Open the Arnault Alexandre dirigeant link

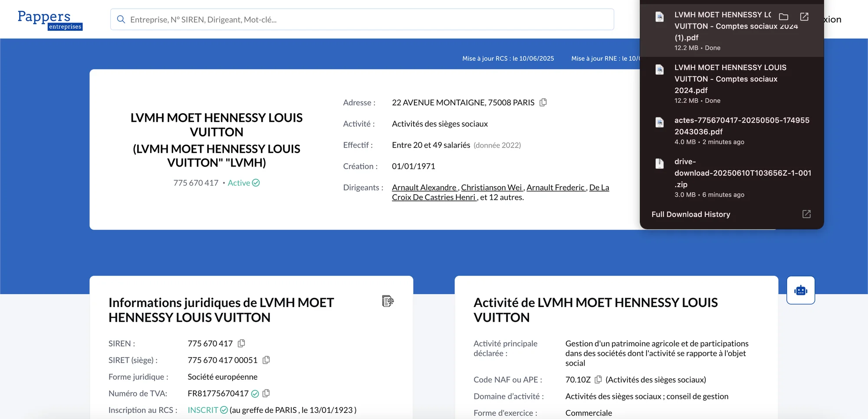[x=424, y=187]
